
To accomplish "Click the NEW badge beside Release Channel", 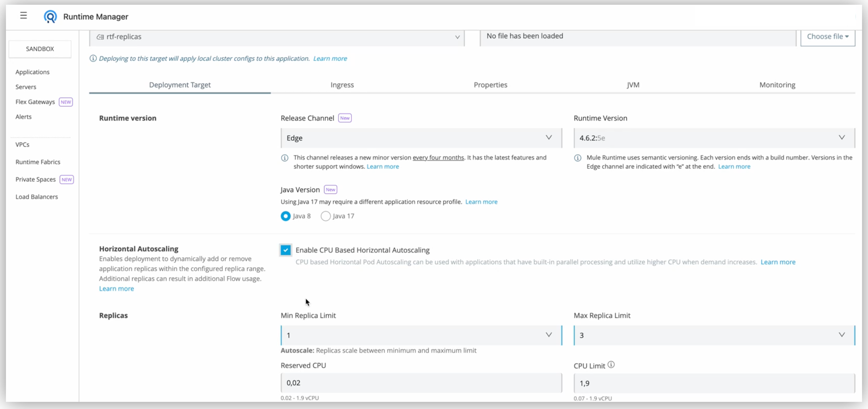I will click(x=344, y=118).
